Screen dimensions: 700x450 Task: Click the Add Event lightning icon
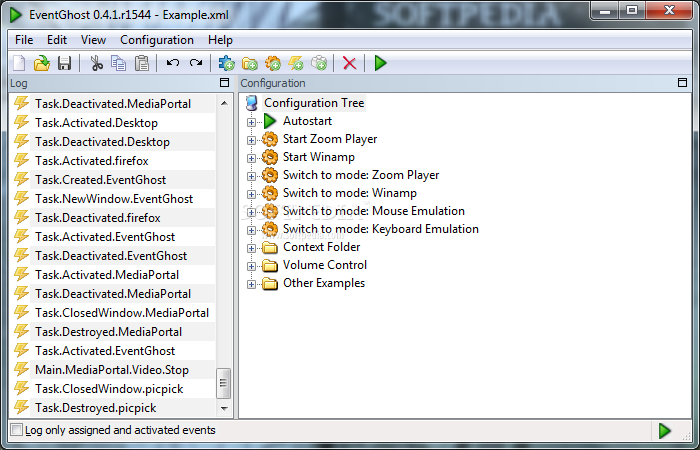[296, 63]
